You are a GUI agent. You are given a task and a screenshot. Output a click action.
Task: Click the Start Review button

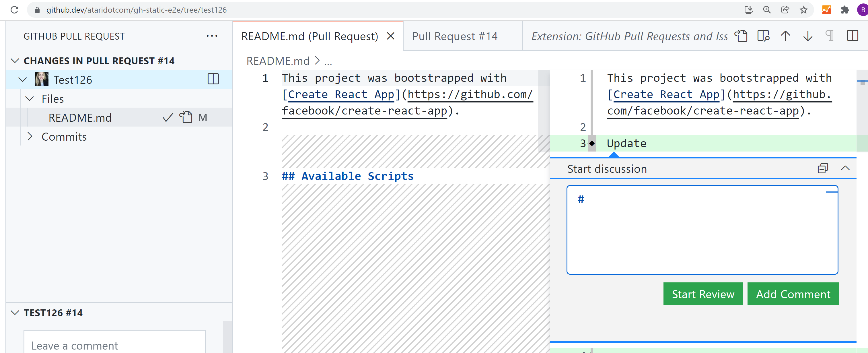pyautogui.click(x=703, y=294)
